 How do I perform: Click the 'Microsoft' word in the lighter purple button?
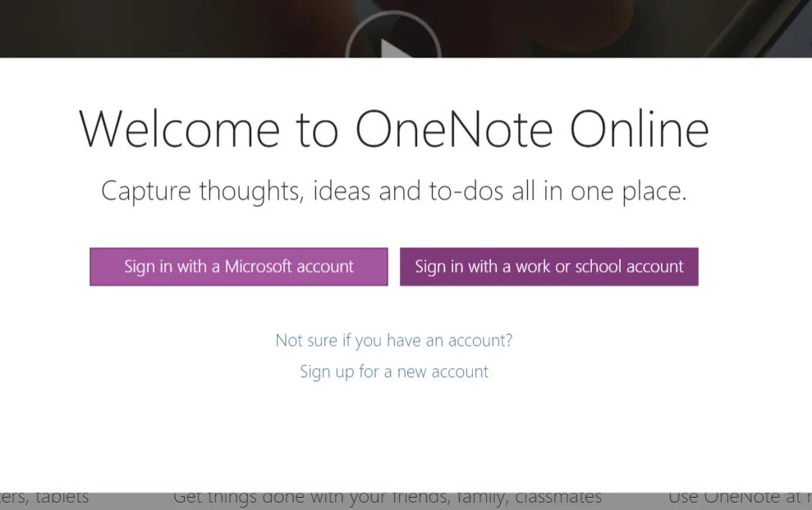tap(259, 266)
